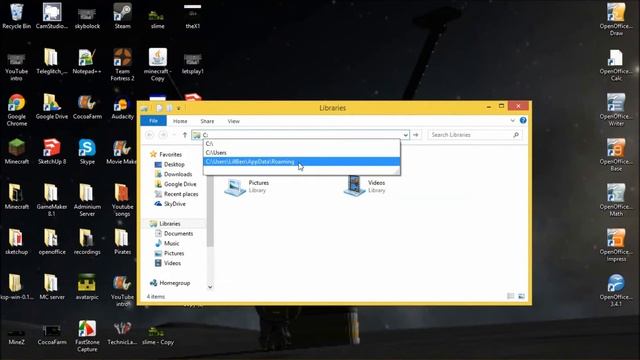Open the Quick Access Toolbar customize arrow
Viewport: 640px width, 360px height.
[179, 108]
